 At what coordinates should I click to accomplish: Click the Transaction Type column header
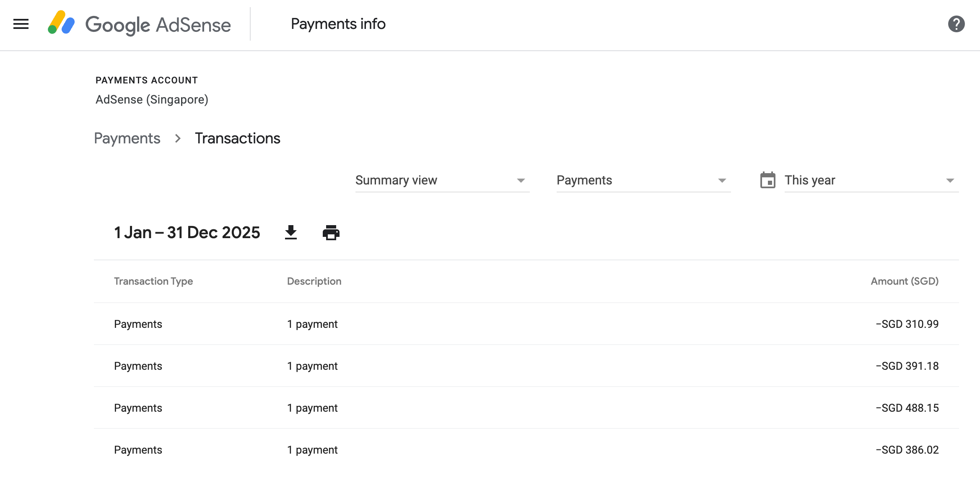coord(153,281)
